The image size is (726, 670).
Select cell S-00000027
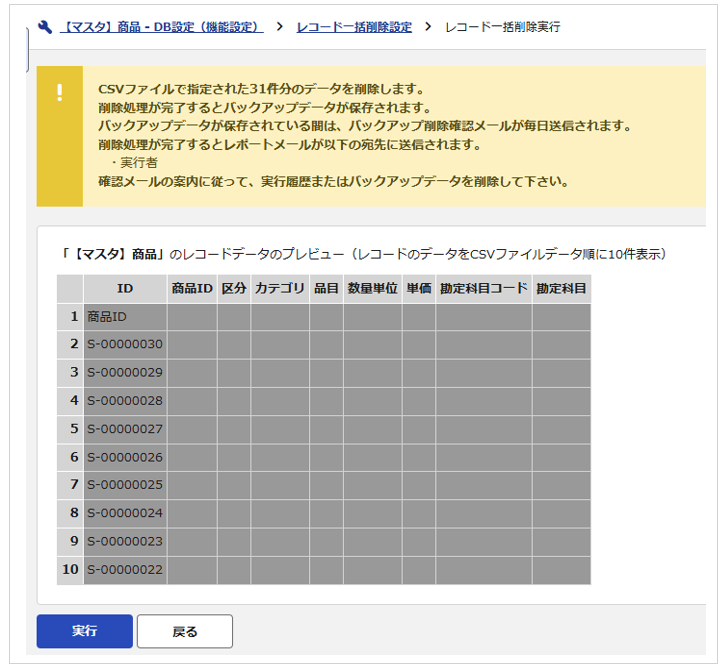(x=125, y=429)
